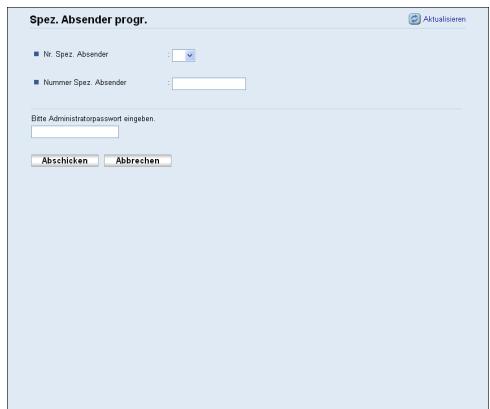Image resolution: width=490 pixels, height=409 pixels.
Task: Cancel with the Abbrechen button
Action: pyautogui.click(x=138, y=161)
